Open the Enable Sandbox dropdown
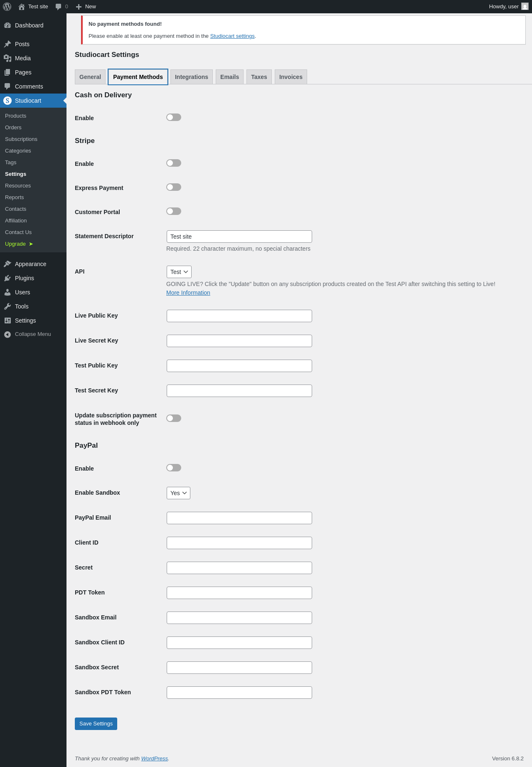The height and width of the screenshot is (767, 532). pos(178,493)
